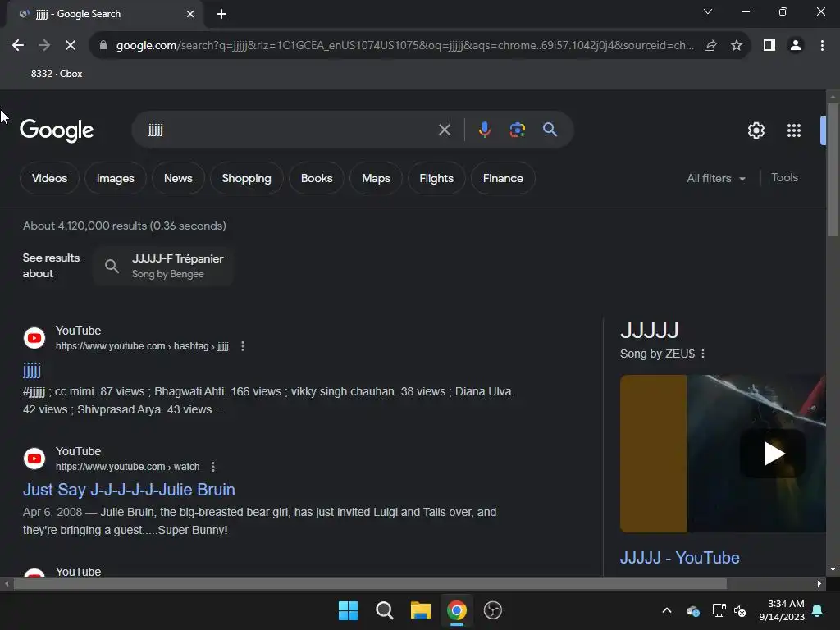Click the network display tray icon
The height and width of the screenshot is (630, 840).
[x=719, y=610]
